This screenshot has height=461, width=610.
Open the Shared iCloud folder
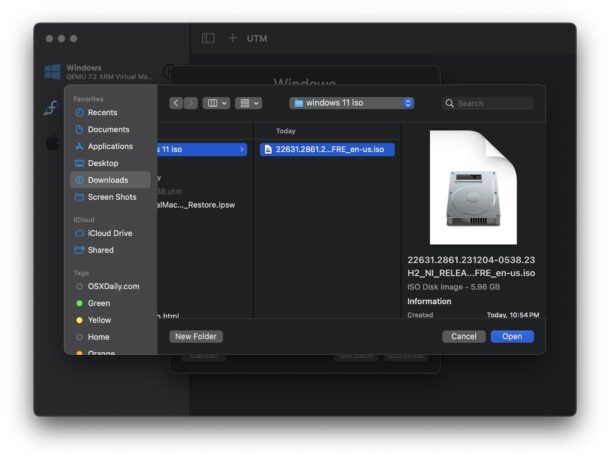pos(100,250)
